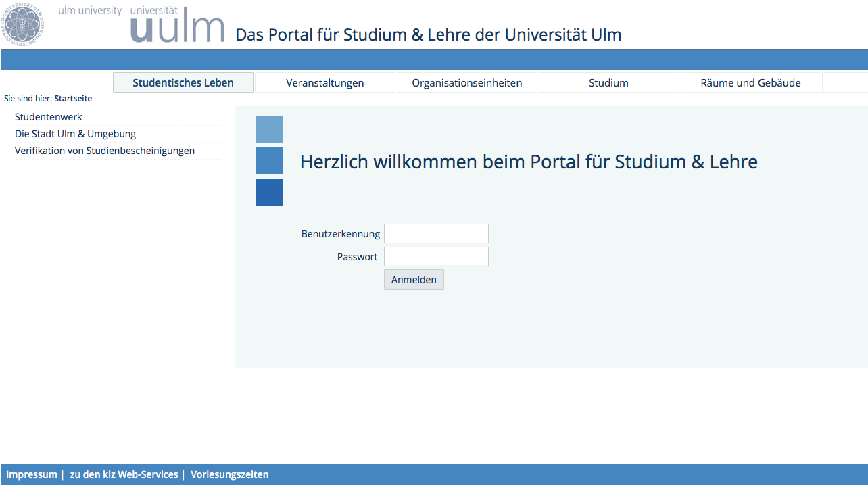Open the Räume und Gebäude tab
This screenshot has height=488, width=868.
pos(750,82)
